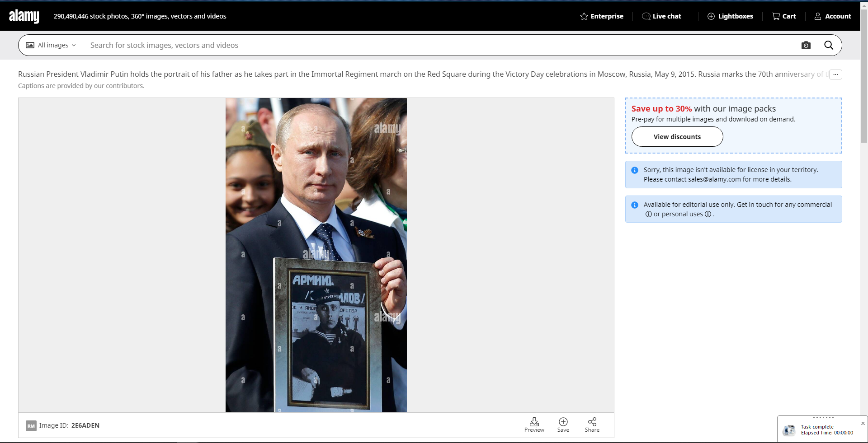The height and width of the screenshot is (443, 868).
Task: Expand the full caption with ellipsis button
Action: [835, 75]
